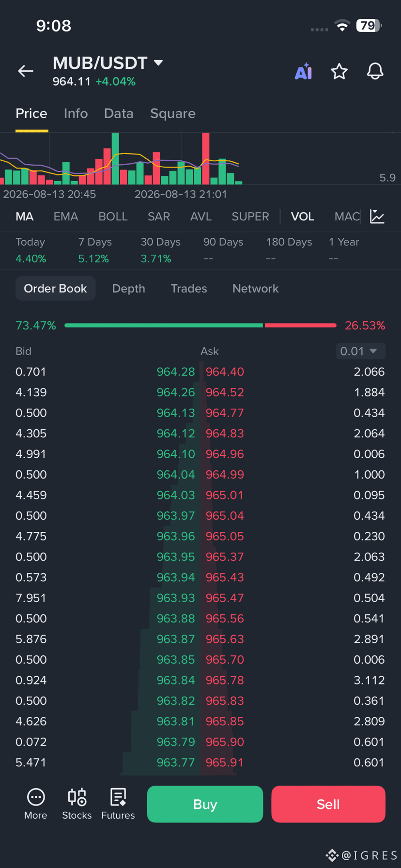Toggle the SAR indicator
Image resolution: width=401 pixels, height=868 pixels.
[159, 217]
